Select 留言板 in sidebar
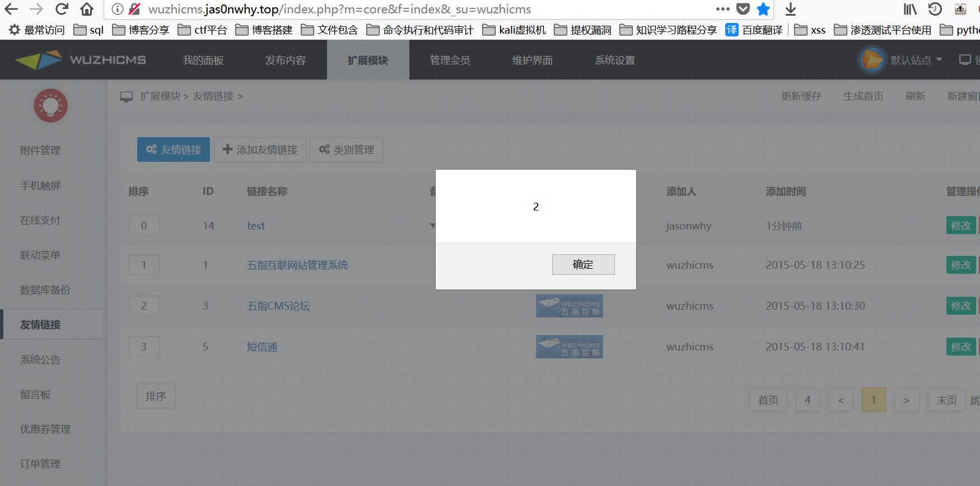Image resolution: width=980 pixels, height=486 pixels. click(35, 394)
